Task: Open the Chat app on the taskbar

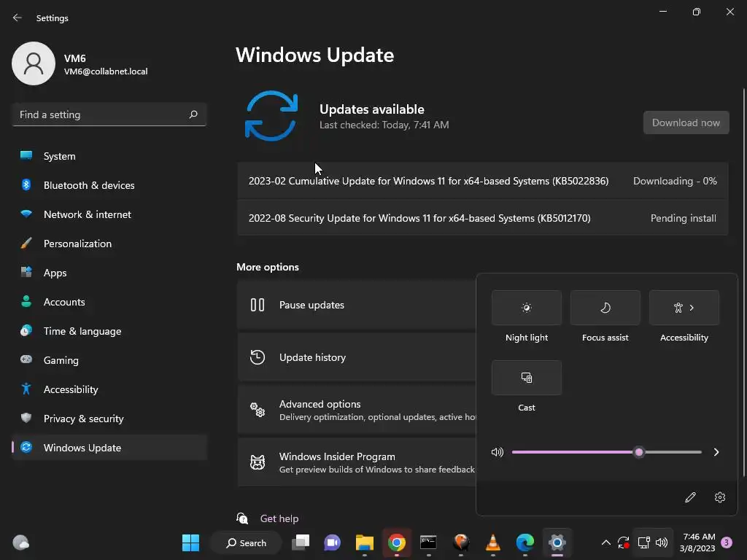Action: (x=333, y=542)
